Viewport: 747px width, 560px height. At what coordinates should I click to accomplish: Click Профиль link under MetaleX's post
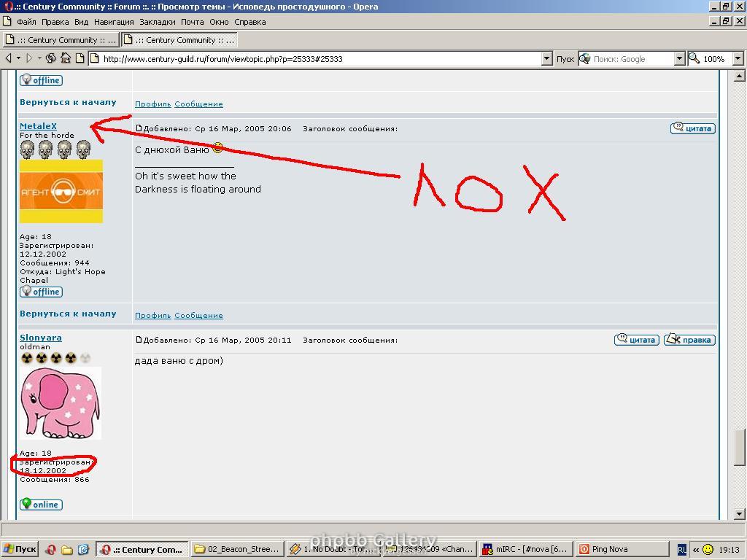pyautogui.click(x=152, y=316)
